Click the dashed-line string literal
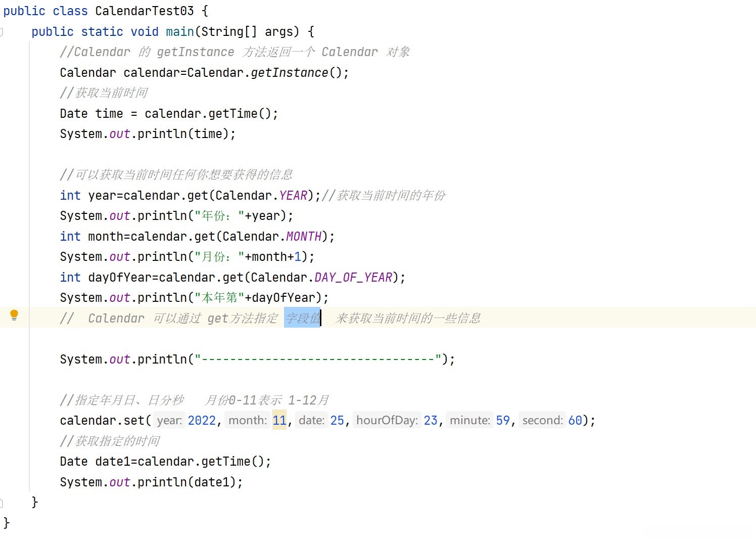 318,359
